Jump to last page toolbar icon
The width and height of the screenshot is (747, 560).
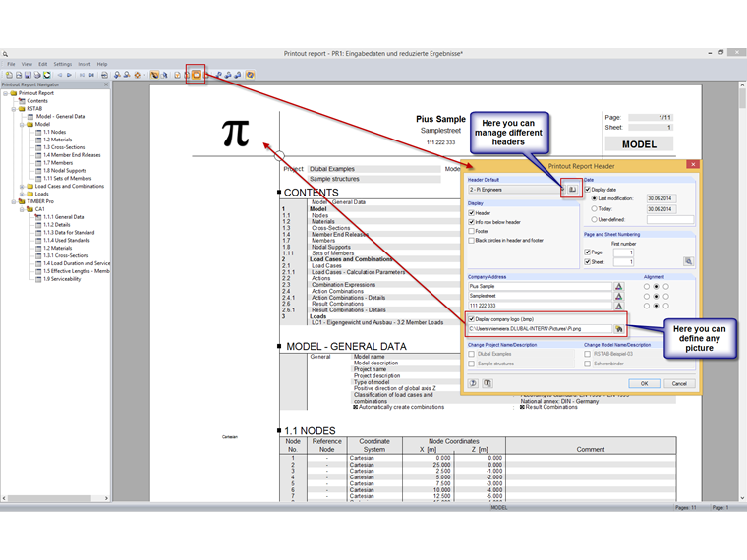coord(91,75)
